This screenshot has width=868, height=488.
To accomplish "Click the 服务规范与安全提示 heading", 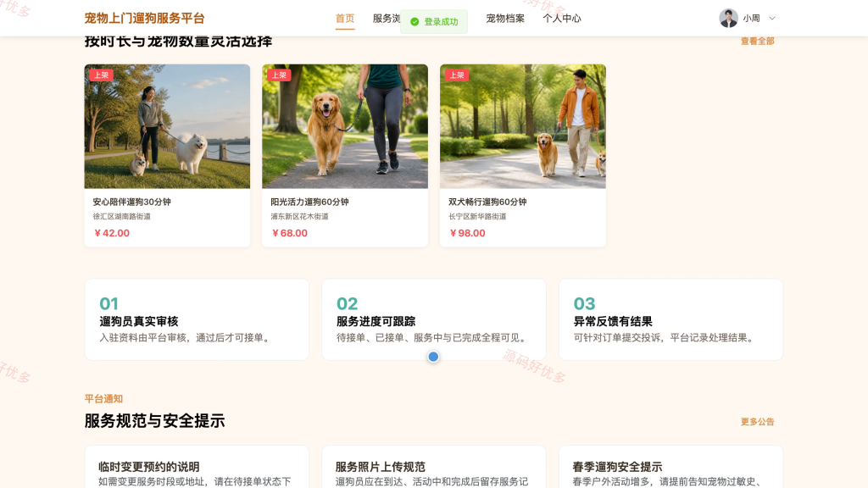I will tap(154, 421).
